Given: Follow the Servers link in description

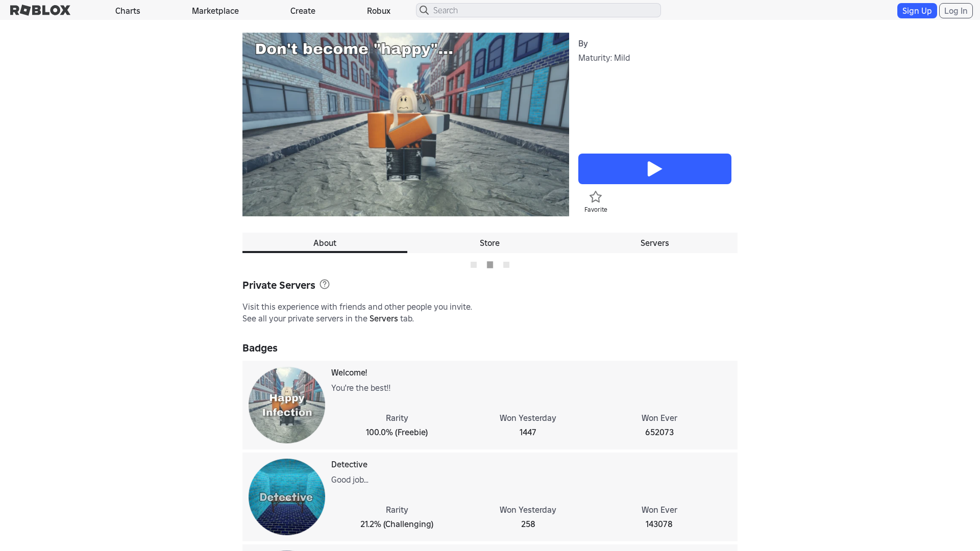Looking at the screenshot, I should click(x=384, y=318).
